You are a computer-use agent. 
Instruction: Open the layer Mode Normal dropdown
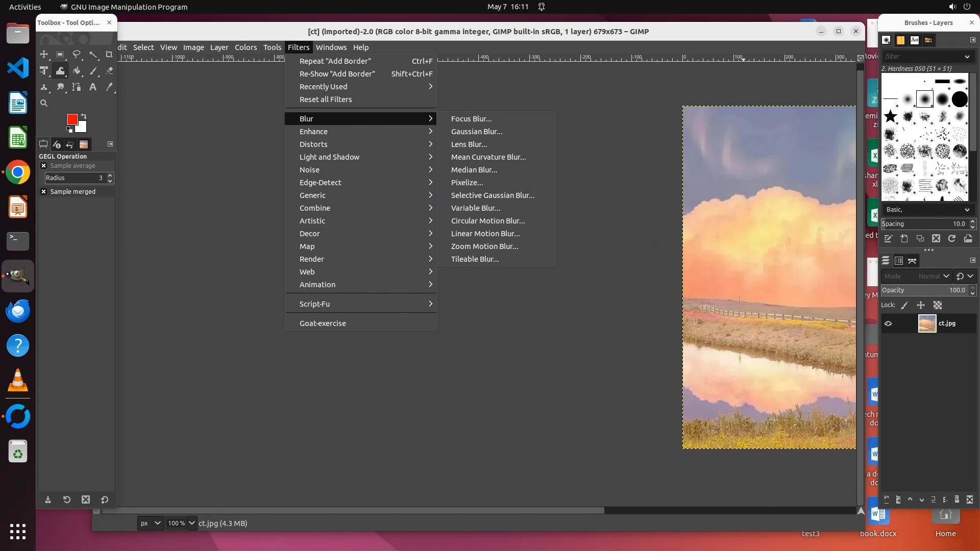point(934,276)
